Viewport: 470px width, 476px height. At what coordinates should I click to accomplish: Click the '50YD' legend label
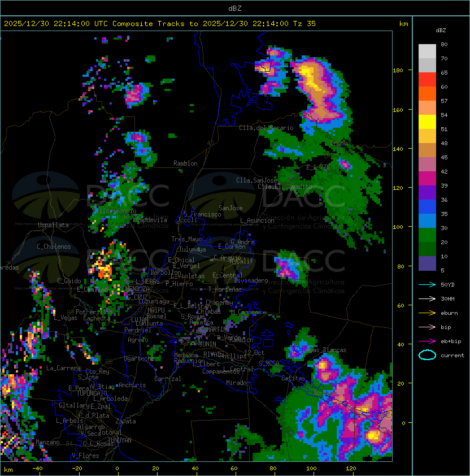tap(447, 285)
